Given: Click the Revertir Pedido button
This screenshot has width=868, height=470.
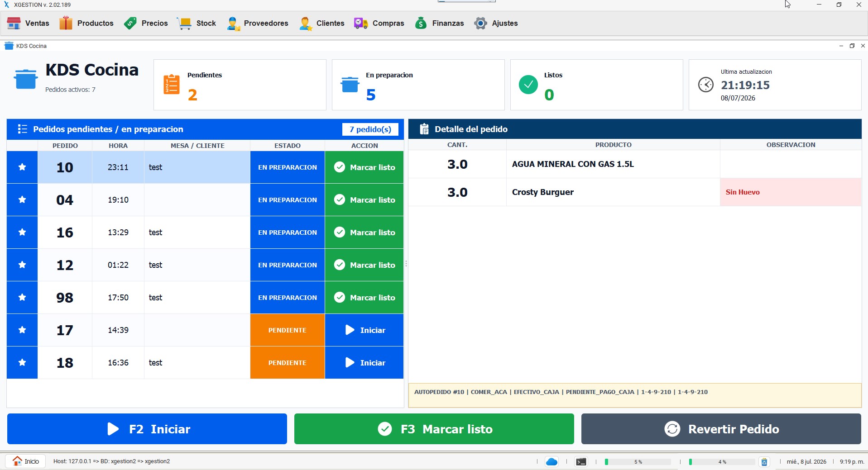Looking at the screenshot, I should click(x=721, y=429).
